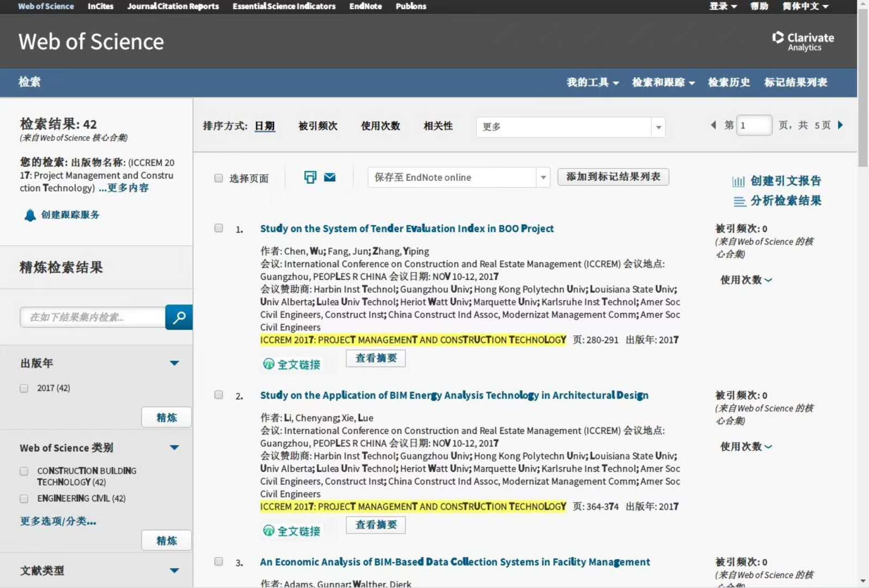Viewport: 869px width, 588px height.
Task: Open 标记结果列表 in navigation bar
Action: click(x=795, y=83)
